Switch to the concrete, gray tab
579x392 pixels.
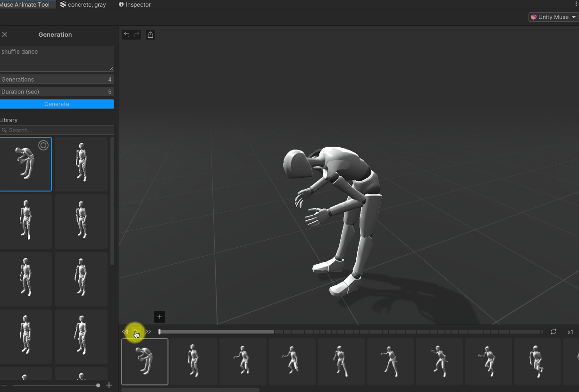click(83, 4)
